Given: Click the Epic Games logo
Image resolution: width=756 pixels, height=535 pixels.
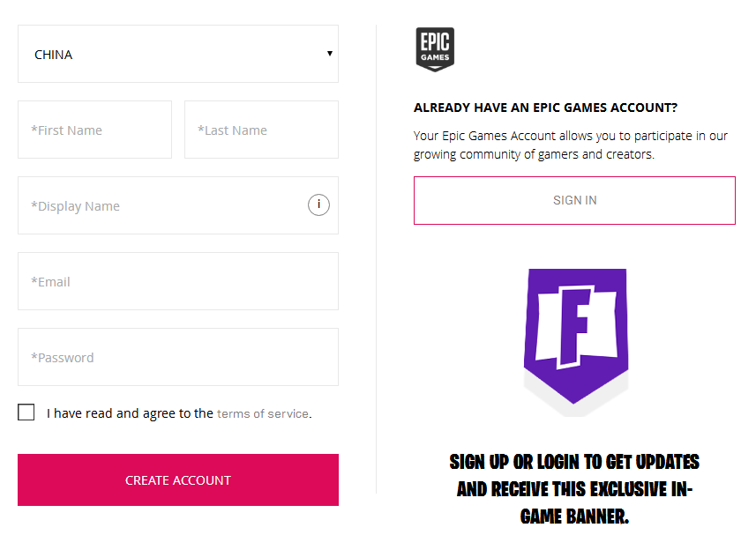Looking at the screenshot, I should coord(435,48).
